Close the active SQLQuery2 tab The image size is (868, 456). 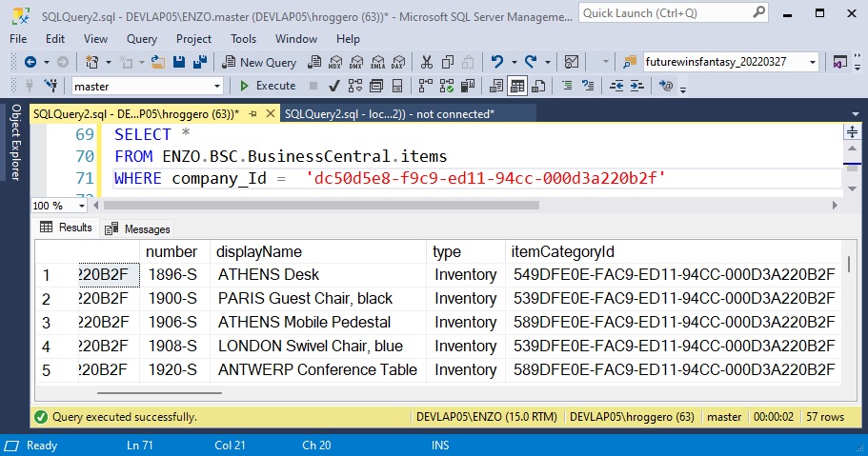tap(271, 113)
